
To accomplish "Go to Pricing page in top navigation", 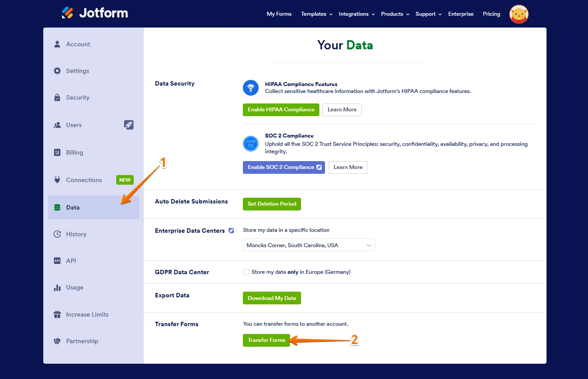I will (x=491, y=14).
